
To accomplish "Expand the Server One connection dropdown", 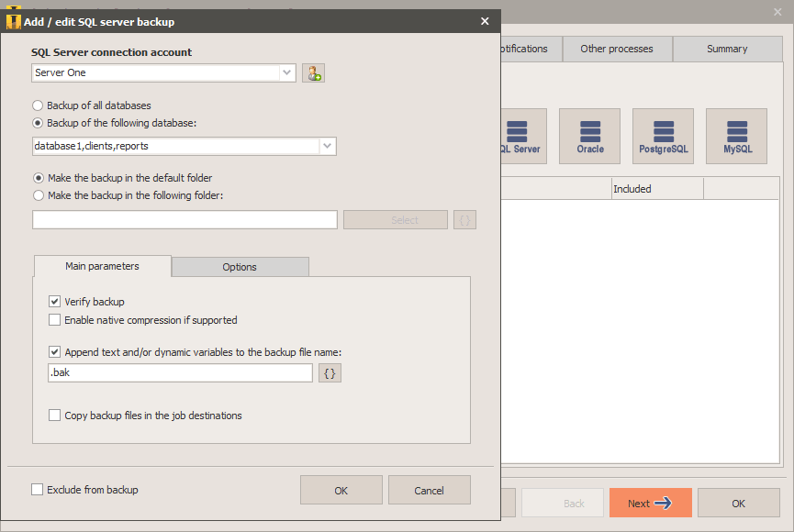I will pyautogui.click(x=286, y=72).
